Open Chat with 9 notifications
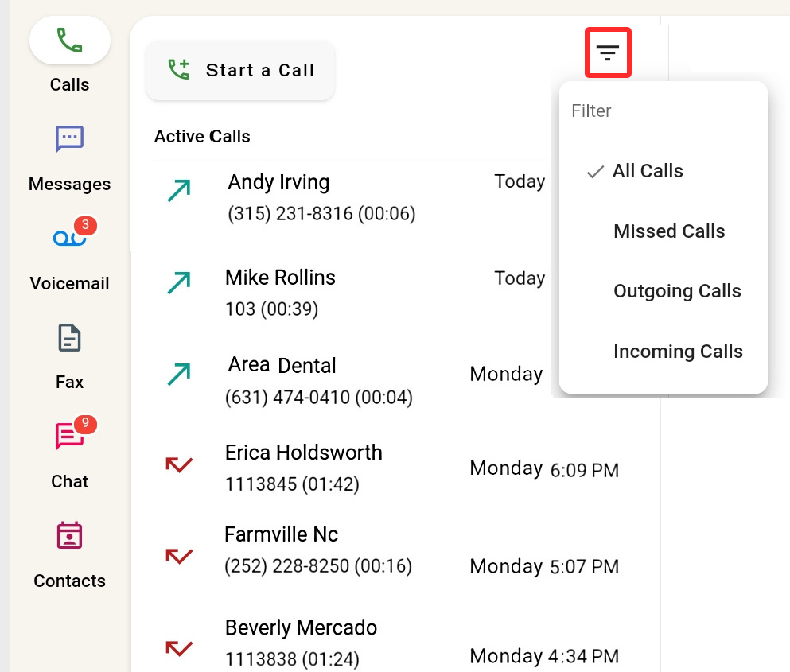This screenshot has width=790, height=672. coord(71,434)
